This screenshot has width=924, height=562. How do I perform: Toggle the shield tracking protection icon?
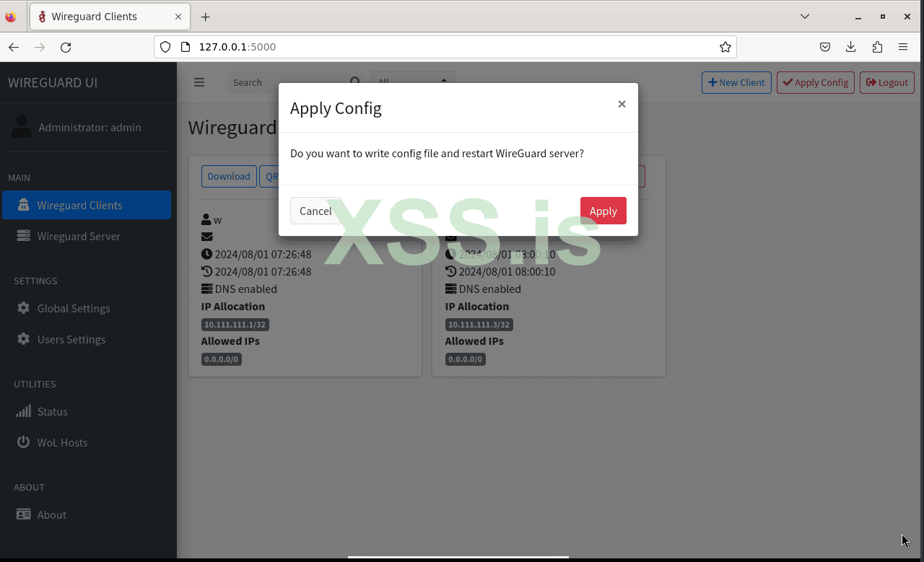pos(165,46)
